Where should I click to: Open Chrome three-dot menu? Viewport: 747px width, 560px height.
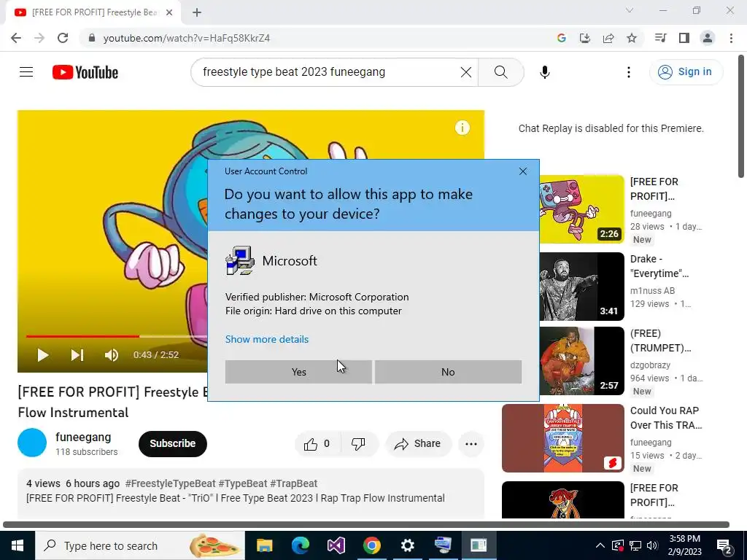731,38
